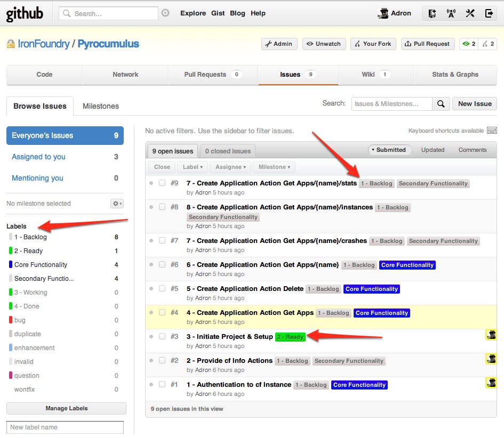Viewport: 504px width, 438px height.
Task: Click the sign out icon
Action: (x=489, y=13)
